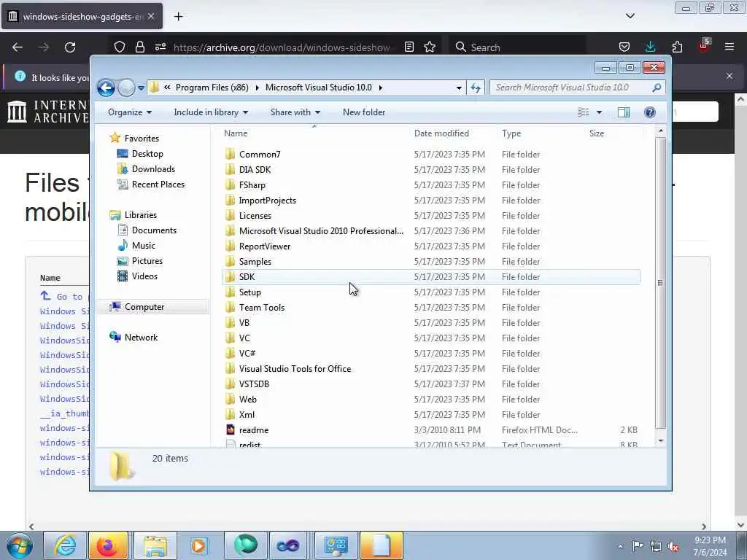
Task: Open recent locations dropdown beside the Forward button
Action: click(x=141, y=88)
